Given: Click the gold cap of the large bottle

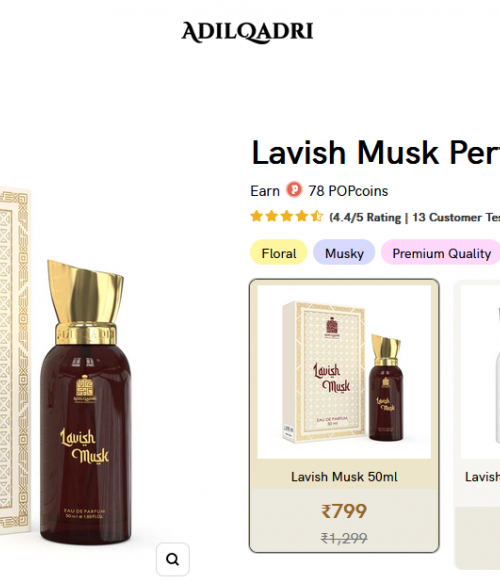Looking at the screenshot, I should (86, 301).
